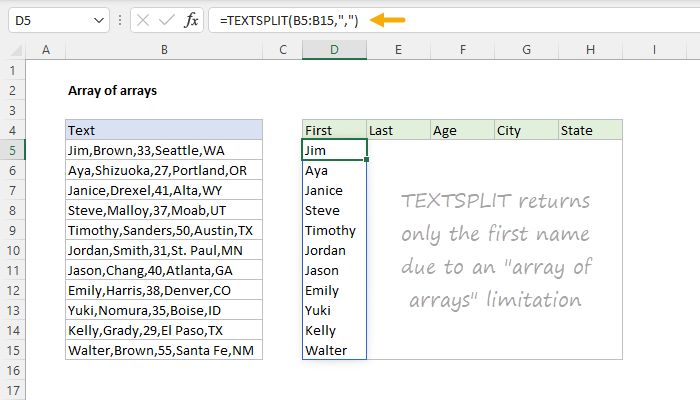Image resolution: width=700 pixels, height=400 pixels.
Task: Click the select-all corner triangle
Action: click(14, 50)
